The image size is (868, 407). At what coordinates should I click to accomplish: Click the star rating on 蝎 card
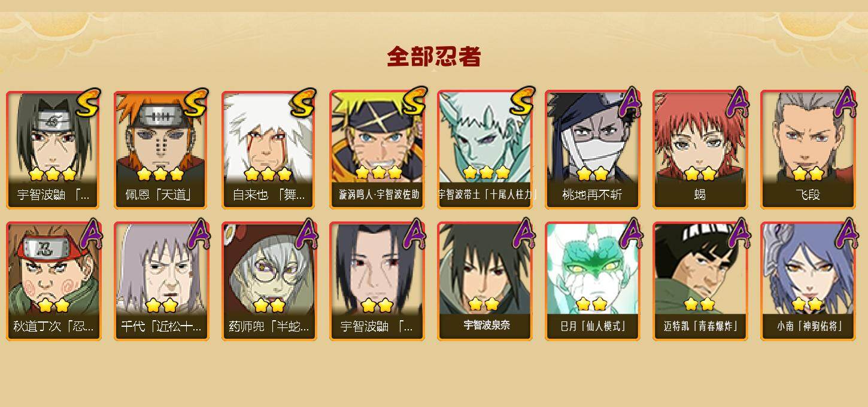pyautogui.click(x=700, y=174)
